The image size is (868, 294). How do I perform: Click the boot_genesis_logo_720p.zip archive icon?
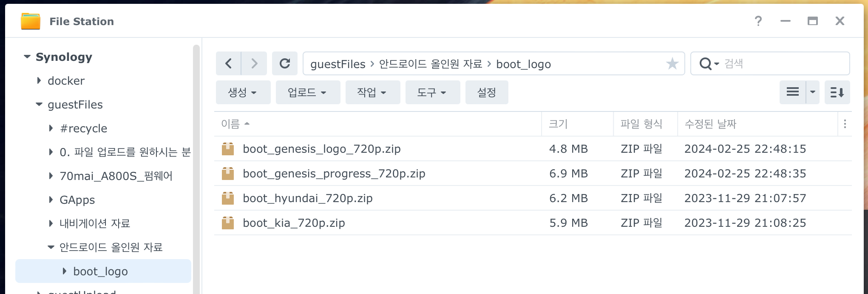tap(228, 149)
